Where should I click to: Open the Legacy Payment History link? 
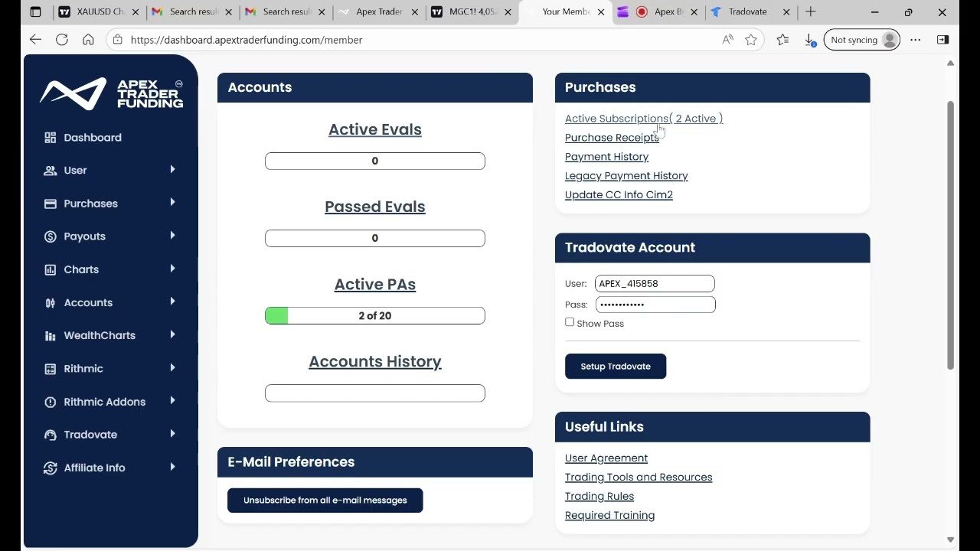[626, 176]
